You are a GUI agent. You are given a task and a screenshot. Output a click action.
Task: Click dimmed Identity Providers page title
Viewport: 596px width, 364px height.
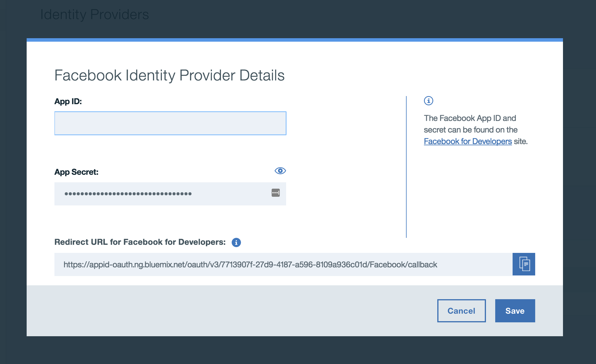coord(94,14)
